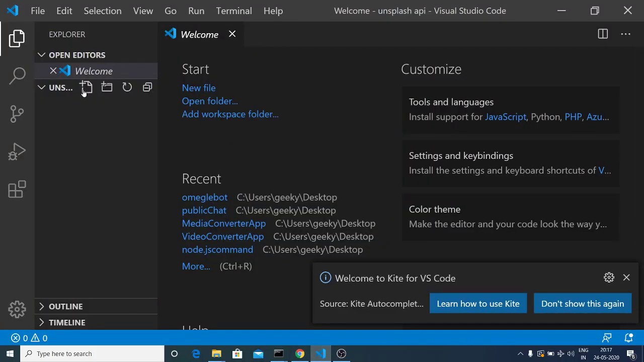The width and height of the screenshot is (644, 362).
Task: Click Learn how to use Kite button
Action: [x=478, y=304]
